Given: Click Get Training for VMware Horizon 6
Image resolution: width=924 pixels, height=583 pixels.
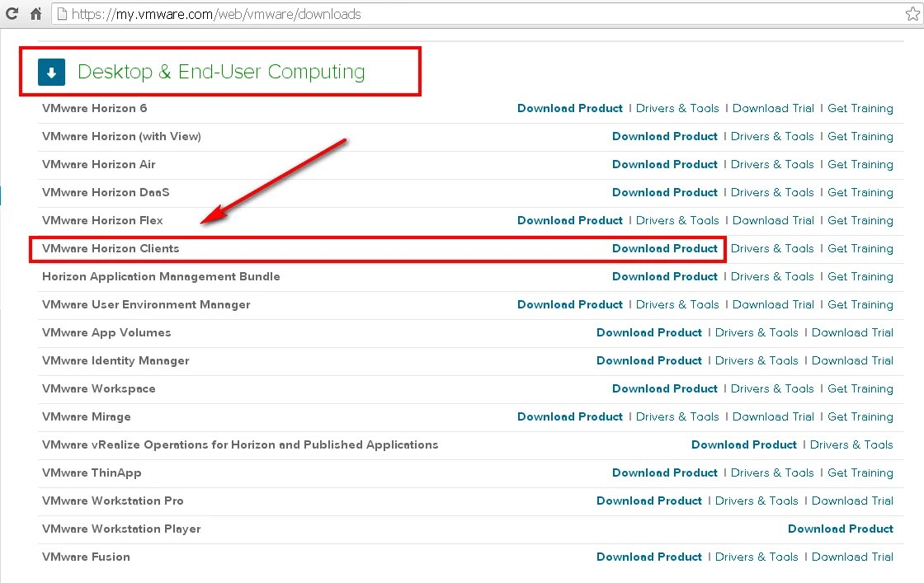Looking at the screenshot, I should [x=860, y=108].
